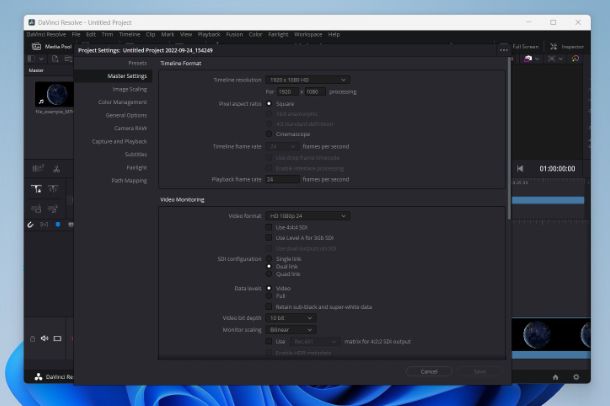Mute the track with the speaker icon

[x=45, y=338]
